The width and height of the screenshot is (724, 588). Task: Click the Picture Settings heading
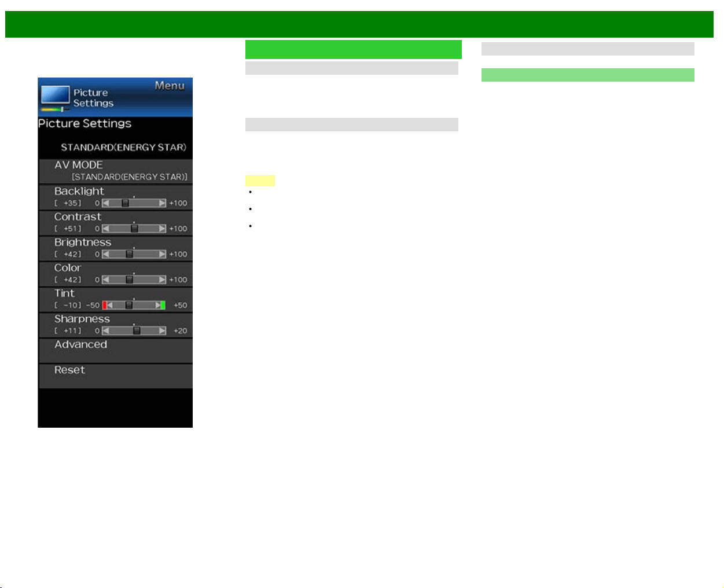click(x=85, y=124)
